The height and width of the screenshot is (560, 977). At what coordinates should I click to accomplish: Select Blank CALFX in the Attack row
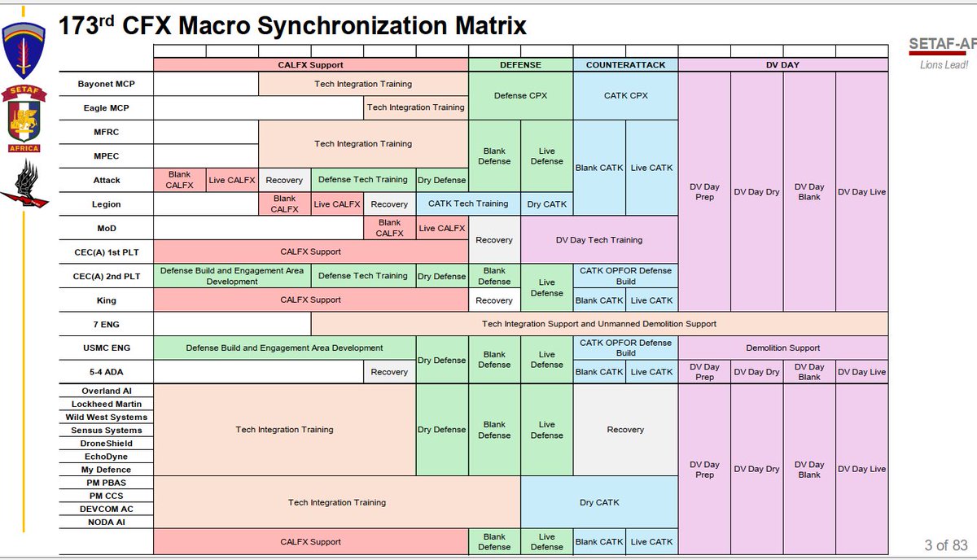(179, 179)
